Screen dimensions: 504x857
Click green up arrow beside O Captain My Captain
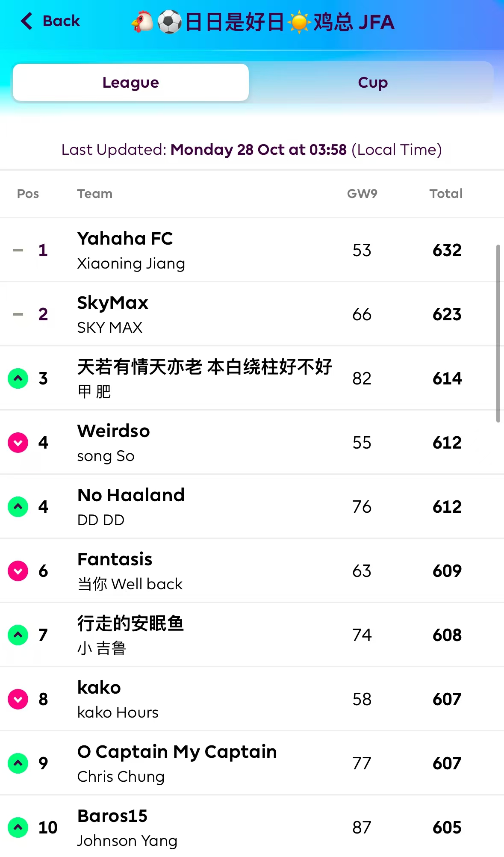[x=18, y=763]
